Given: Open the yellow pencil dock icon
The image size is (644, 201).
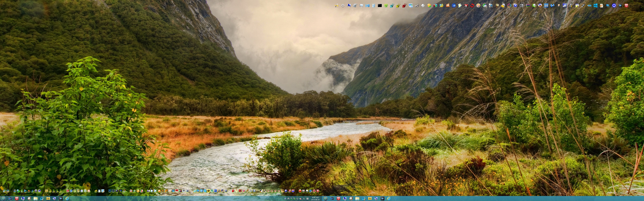Looking at the screenshot, I should 247,191.
